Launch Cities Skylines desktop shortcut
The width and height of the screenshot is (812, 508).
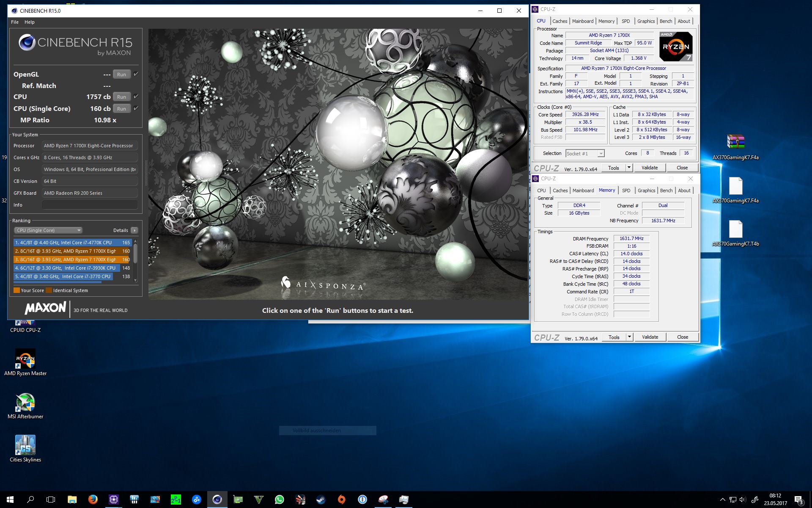[25, 445]
